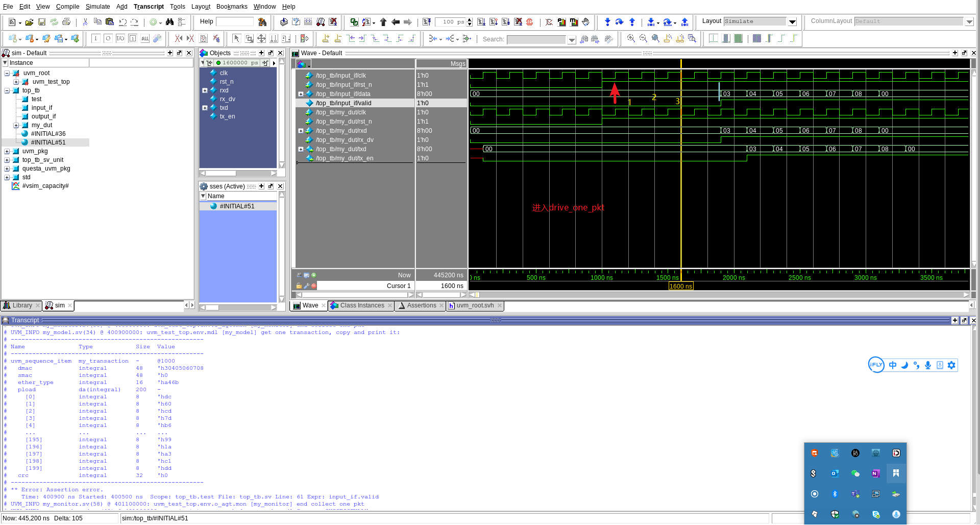This screenshot has width=980, height=525.
Task: Switch to the Class Instances tab
Action: click(x=361, y=305)
